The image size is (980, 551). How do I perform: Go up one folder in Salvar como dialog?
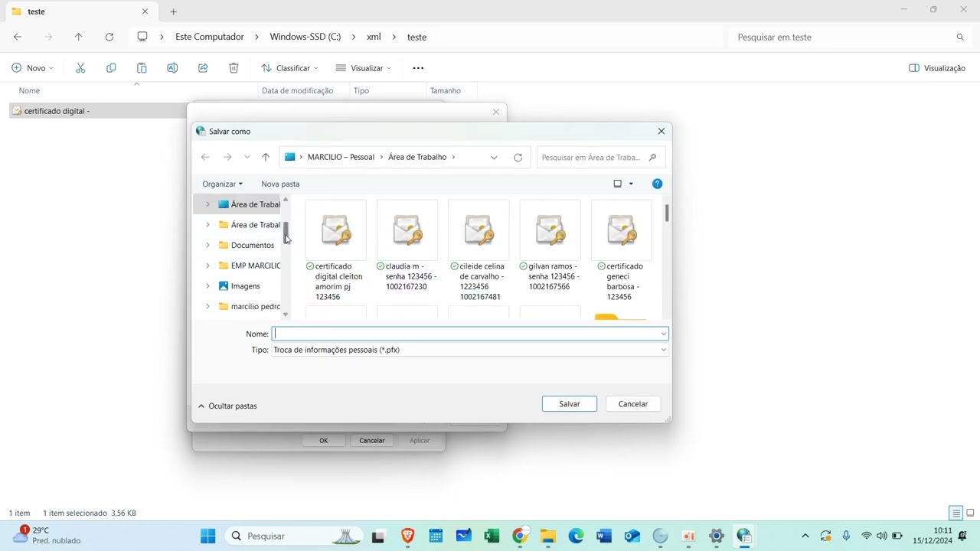point(266,157)
